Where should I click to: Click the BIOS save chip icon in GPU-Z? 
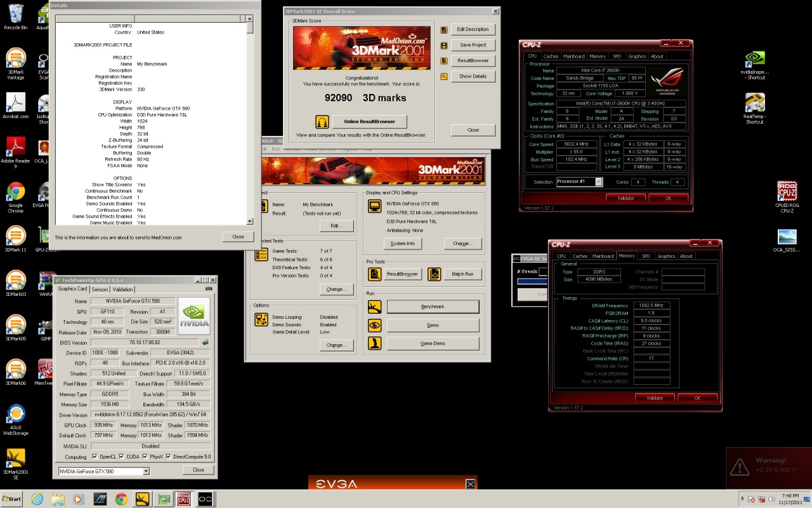pos(206,342)
